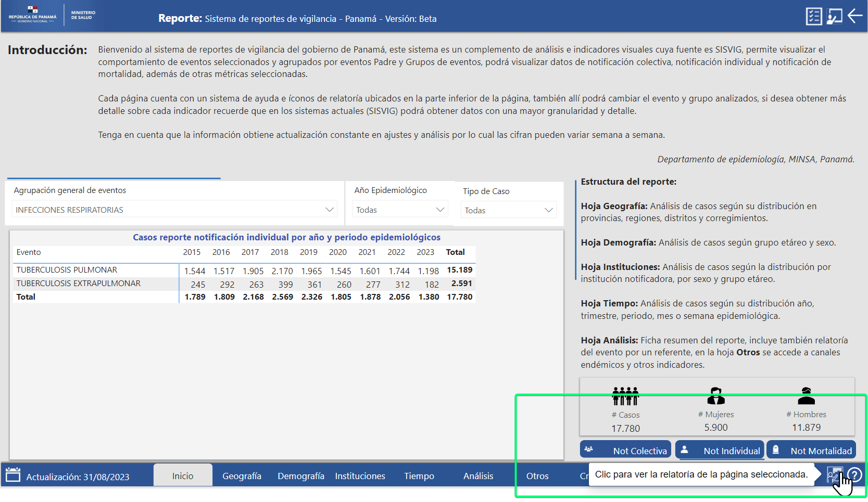Click the # Casos value 17.780
Screen dimensions: 868x502
[625, 428]
